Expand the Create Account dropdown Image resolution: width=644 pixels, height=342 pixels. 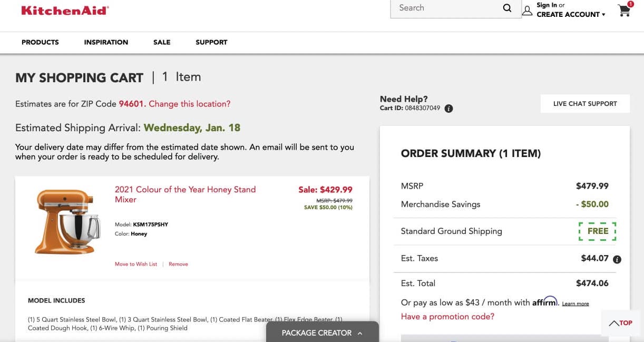point(571,15)
